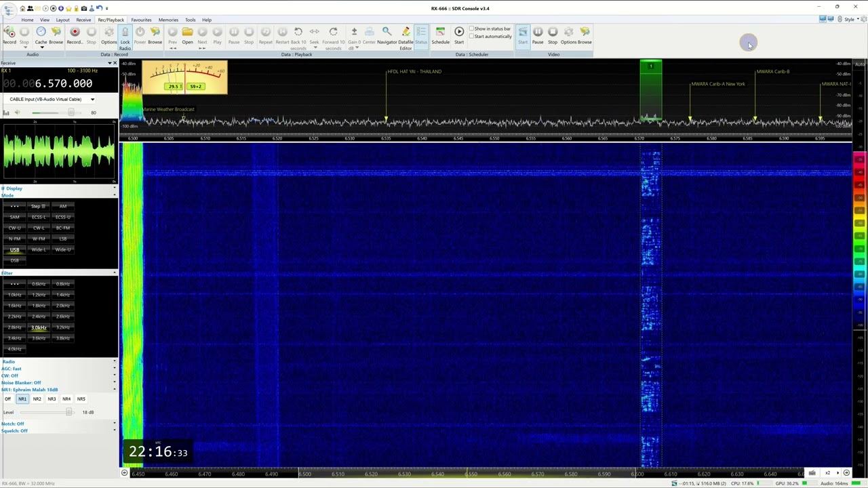Select NR5 noise reduction

tap(81, 399)
